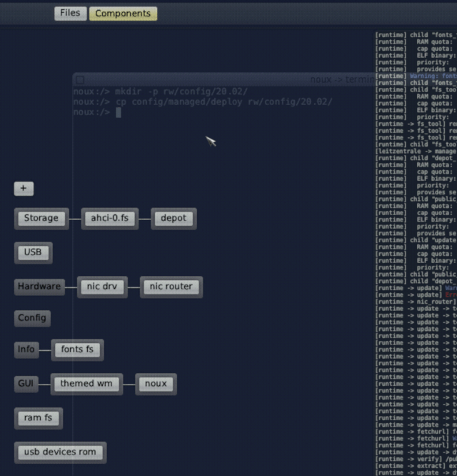Select the Info node
This screenshot has height=476, width=457.
tap(26, 349)
